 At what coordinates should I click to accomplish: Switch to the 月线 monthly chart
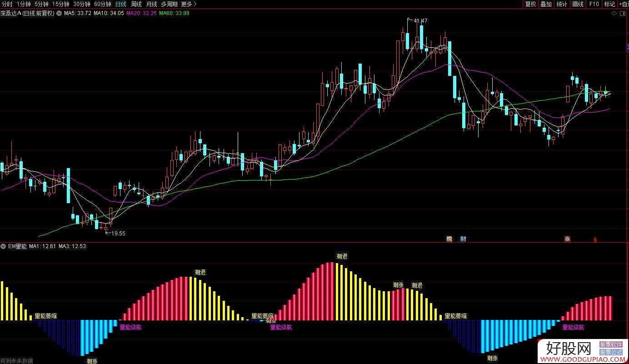151,4
